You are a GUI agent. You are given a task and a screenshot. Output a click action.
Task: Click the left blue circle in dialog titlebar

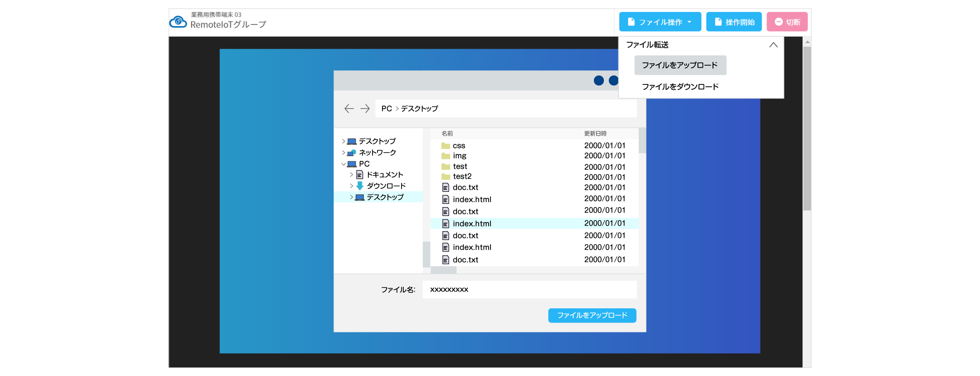[x=599, y=80]
